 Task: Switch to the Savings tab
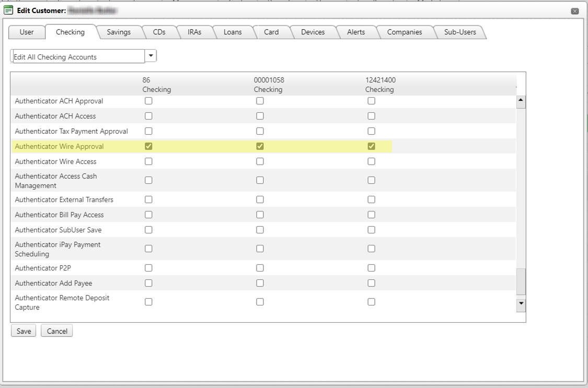(x=119, y=32)
